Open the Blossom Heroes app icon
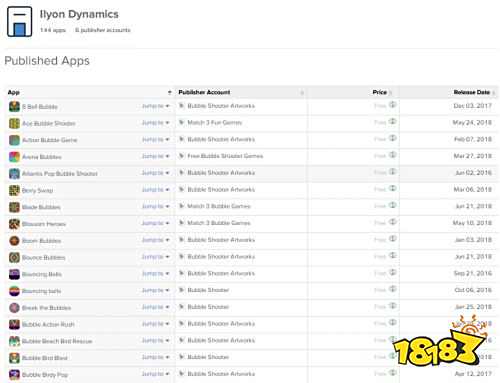Viewport: 500px width, 383px height. [x=14, y=224]
